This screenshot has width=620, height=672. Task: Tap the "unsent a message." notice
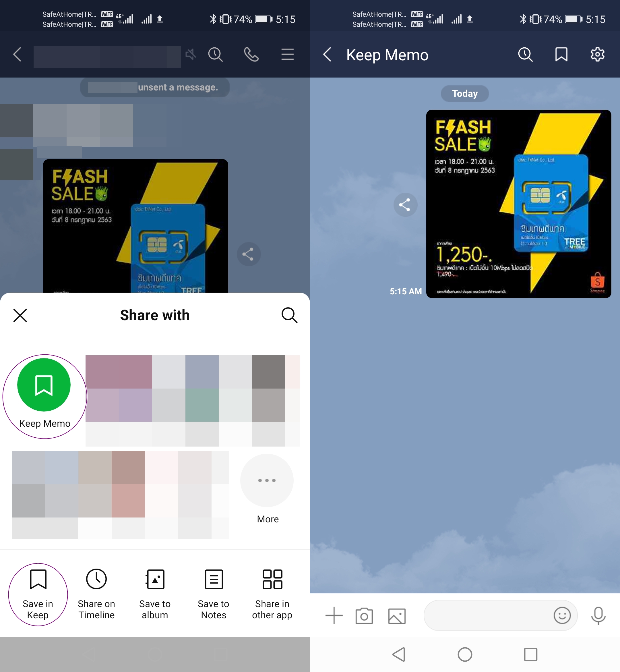click(155, 87)
